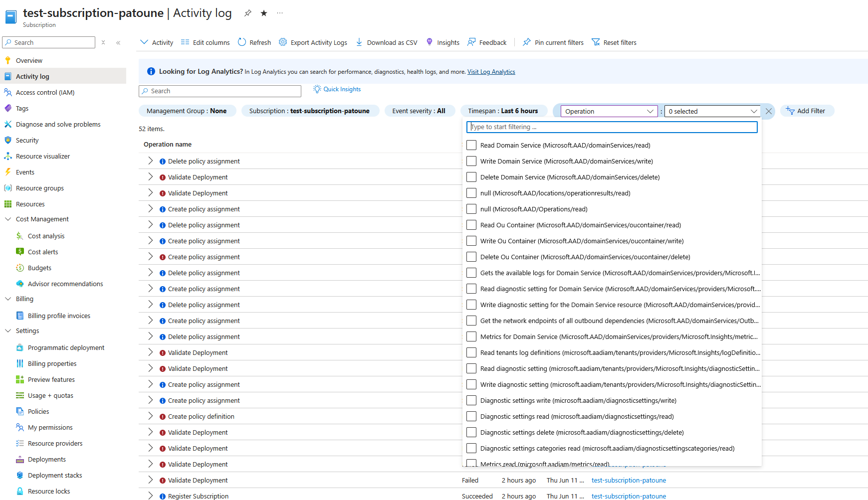Click the Events lightning icon
The width and height of the screenshot is (868, 500).
tap(8, 172)
